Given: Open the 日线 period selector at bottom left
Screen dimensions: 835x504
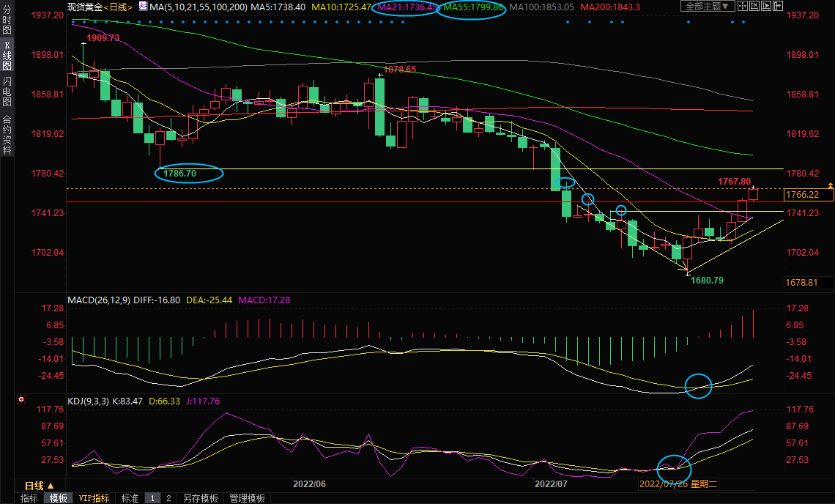Looking at the screenshot, I should point(40,486).
